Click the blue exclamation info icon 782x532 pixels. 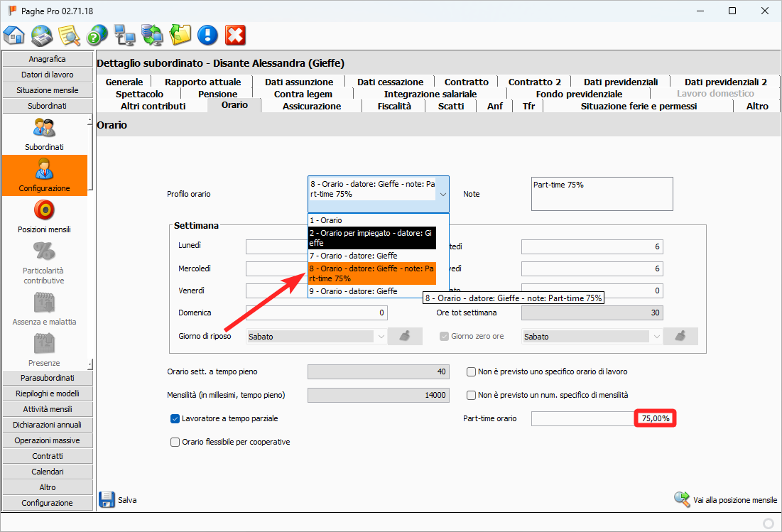(207, 35)
